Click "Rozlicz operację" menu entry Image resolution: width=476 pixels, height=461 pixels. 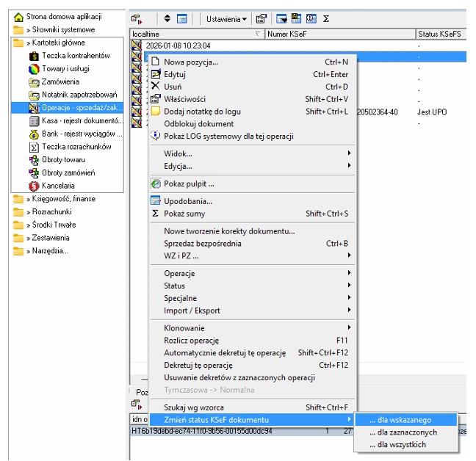click(x=192, y=341)
